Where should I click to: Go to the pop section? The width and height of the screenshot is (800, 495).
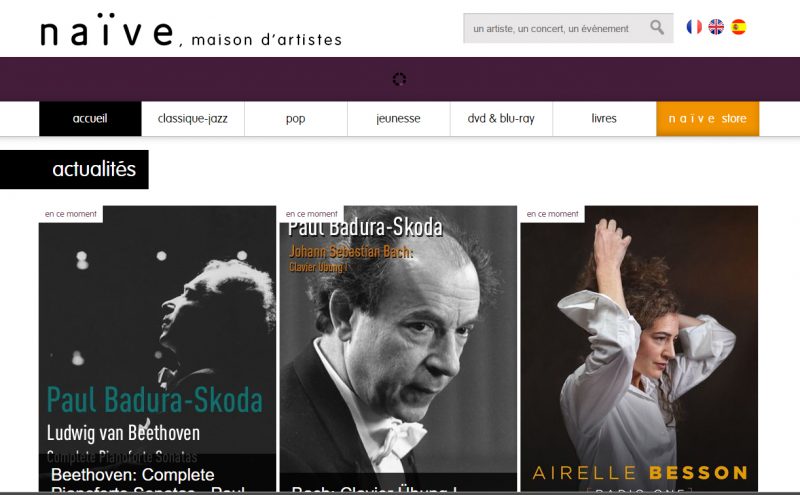tap(295, 118)
